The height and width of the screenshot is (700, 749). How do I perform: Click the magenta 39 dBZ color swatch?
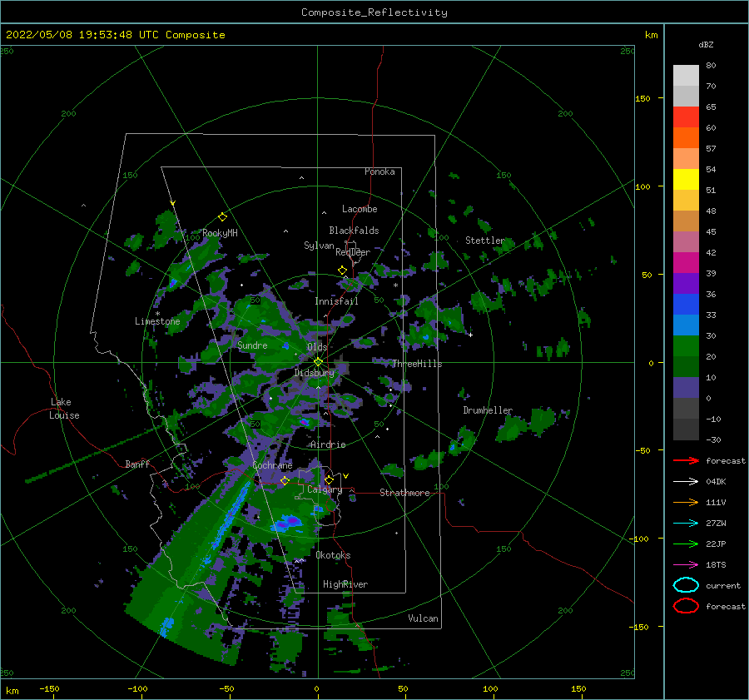686,263
